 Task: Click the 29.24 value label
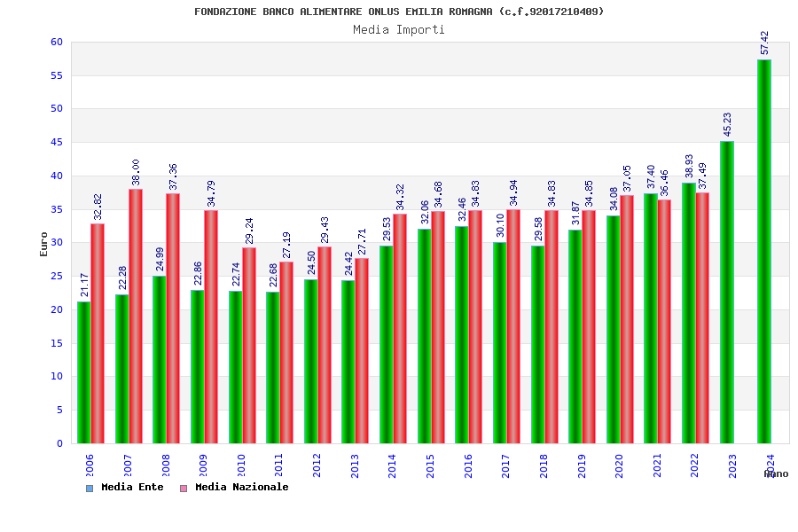[x=249, y=231]
